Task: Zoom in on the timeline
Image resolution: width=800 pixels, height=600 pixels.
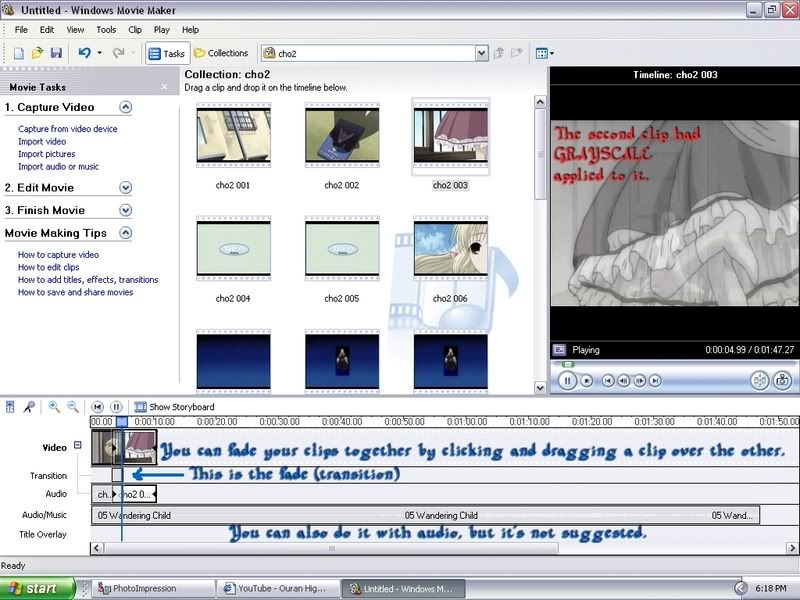Action: [x=54, y=407]
